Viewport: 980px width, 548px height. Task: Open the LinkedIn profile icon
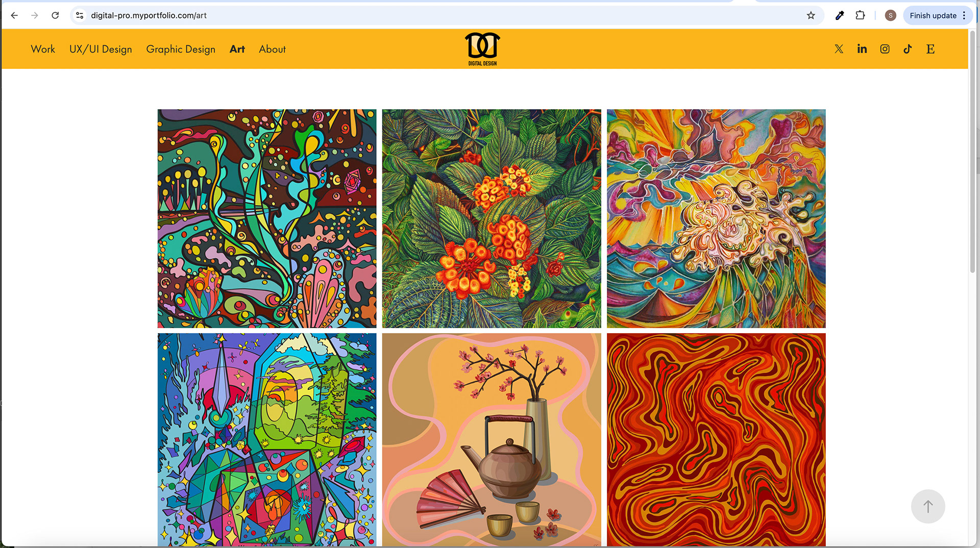862,49
